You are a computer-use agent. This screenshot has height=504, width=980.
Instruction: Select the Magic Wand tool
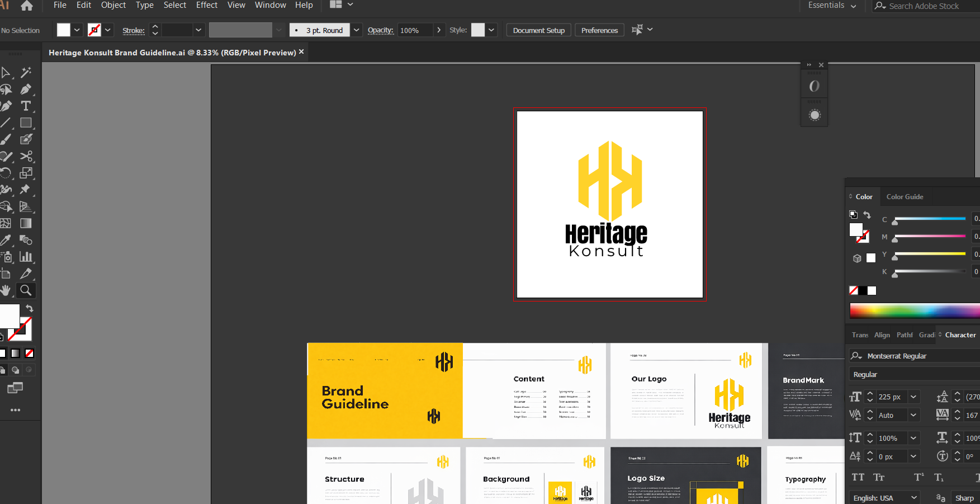click(26, 72)
